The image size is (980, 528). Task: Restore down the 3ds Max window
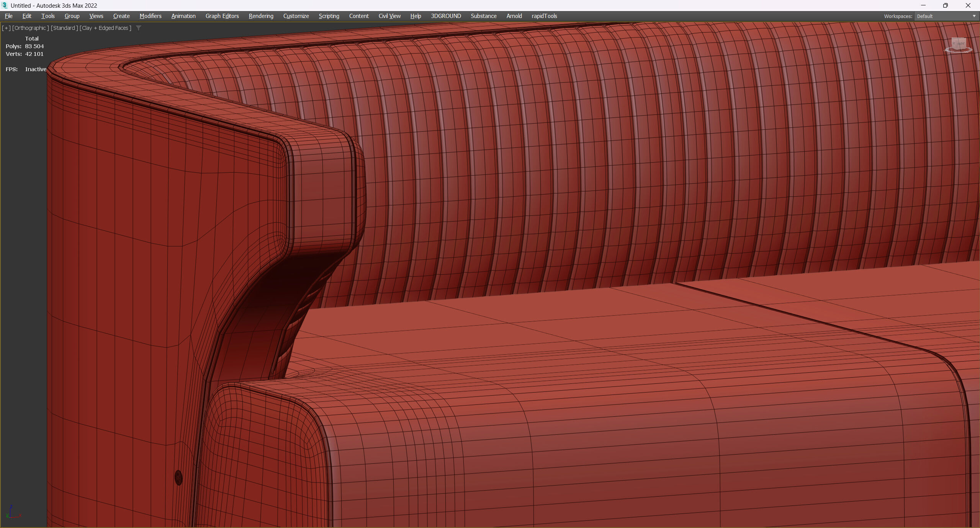click(x=945, y=5)
